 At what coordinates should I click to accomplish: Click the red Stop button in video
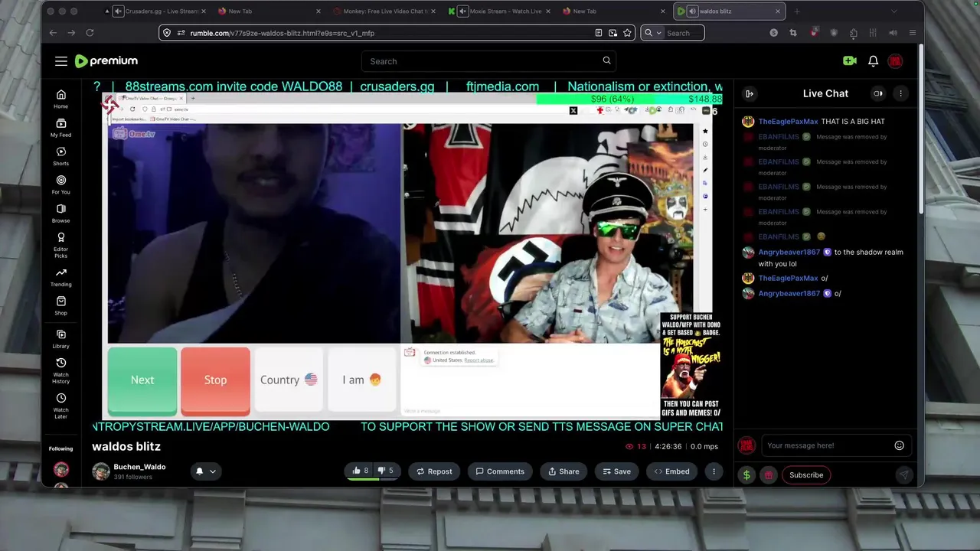click(215, 380)
